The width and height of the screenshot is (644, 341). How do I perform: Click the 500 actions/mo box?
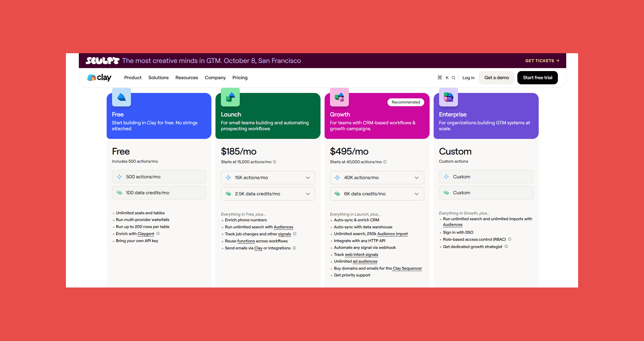pyautogui.click(x=159, y=177)
